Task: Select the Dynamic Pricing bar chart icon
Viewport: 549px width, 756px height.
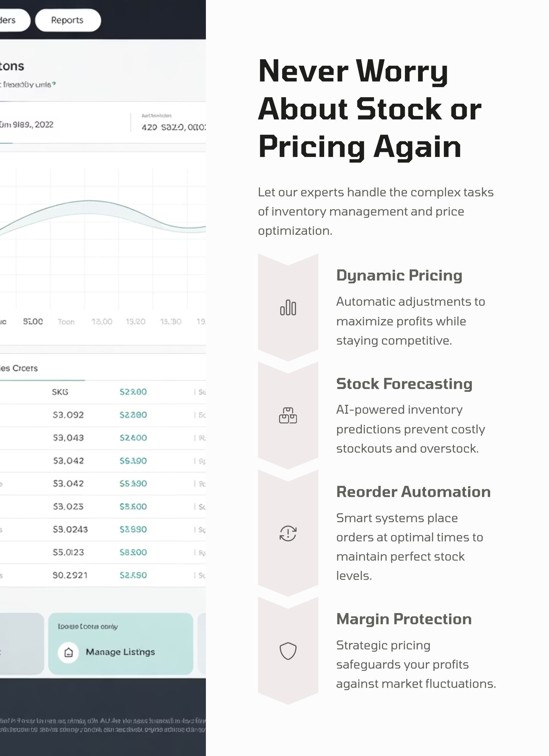Action: tap(288, 308)
